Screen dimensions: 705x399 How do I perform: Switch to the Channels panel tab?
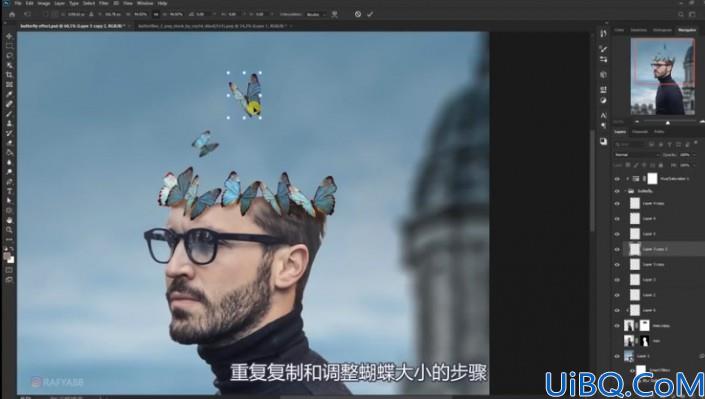[x=640, y=132]
